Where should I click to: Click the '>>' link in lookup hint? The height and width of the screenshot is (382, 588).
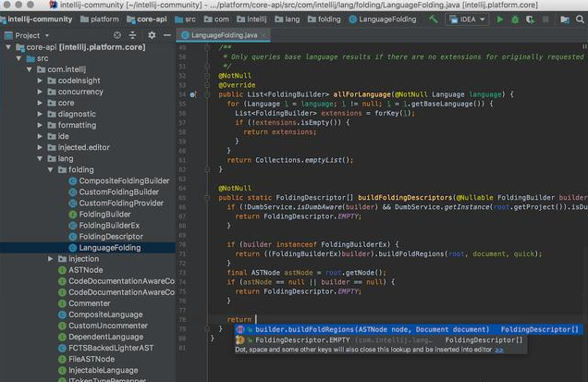coord(499,351)
